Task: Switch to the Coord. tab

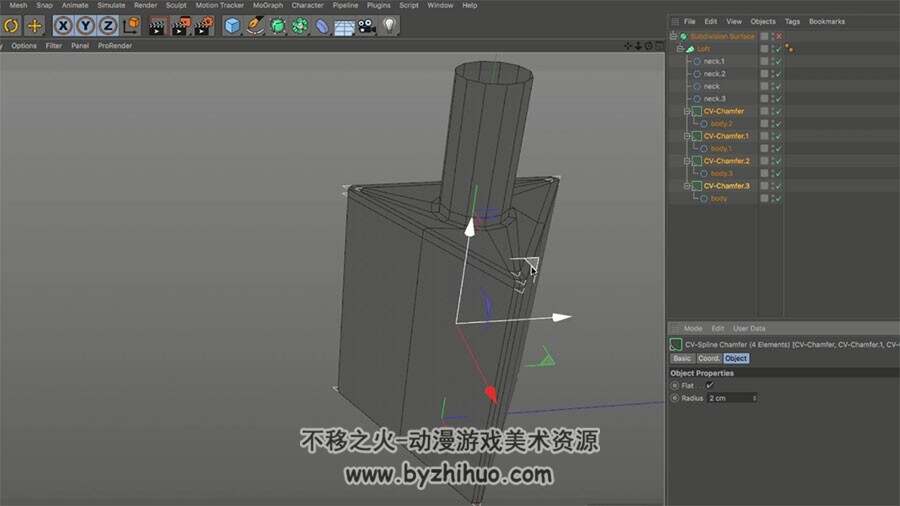Action: coord(708,359)
